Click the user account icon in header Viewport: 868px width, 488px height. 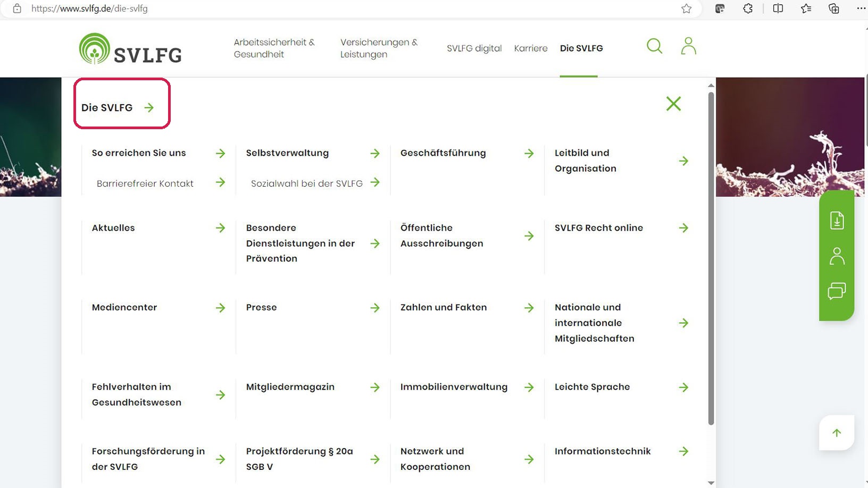click(688, 46)
